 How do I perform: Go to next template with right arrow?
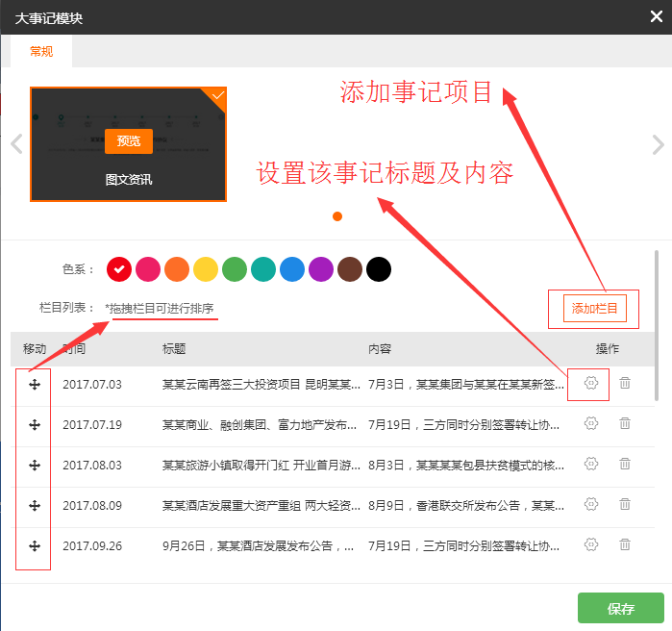point(658,144)
